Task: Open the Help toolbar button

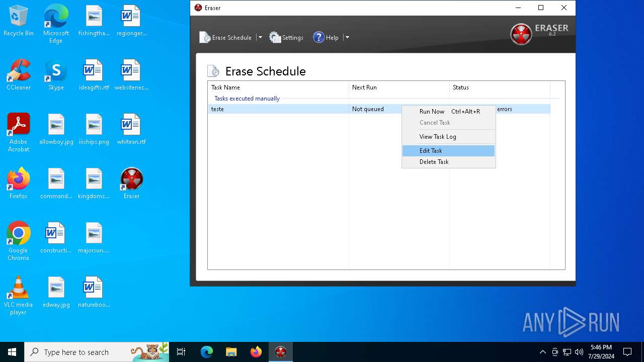Action: [x=326, y=37]
